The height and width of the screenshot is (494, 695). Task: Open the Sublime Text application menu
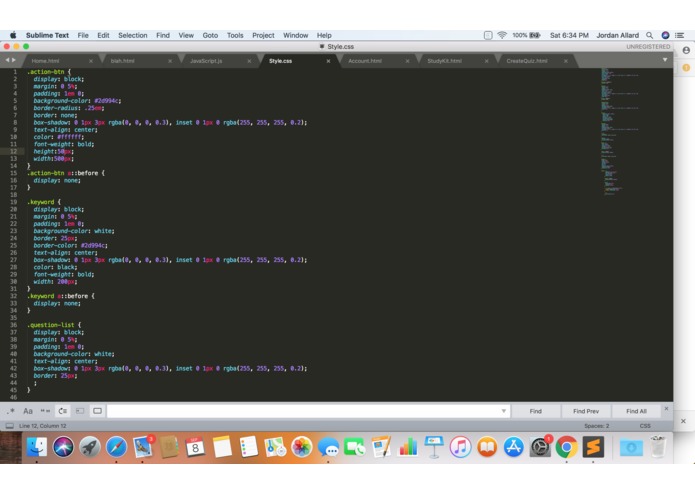pyautogui.click(x=47, y=35)
